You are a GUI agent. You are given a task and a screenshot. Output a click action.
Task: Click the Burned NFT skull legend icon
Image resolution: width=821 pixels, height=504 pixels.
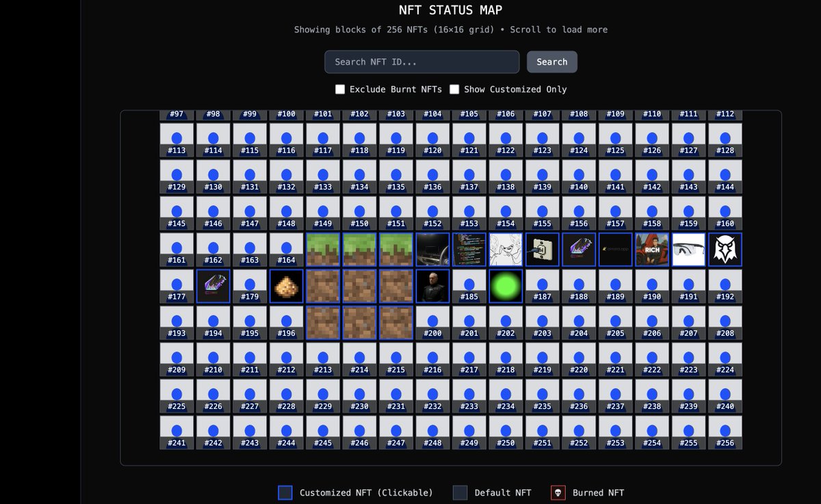click(558, 492)
